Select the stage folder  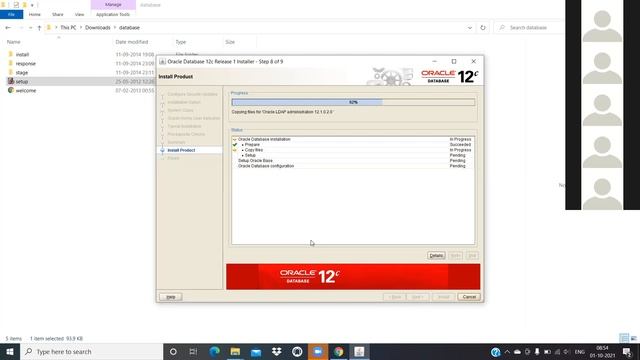[x=22, y=73]
